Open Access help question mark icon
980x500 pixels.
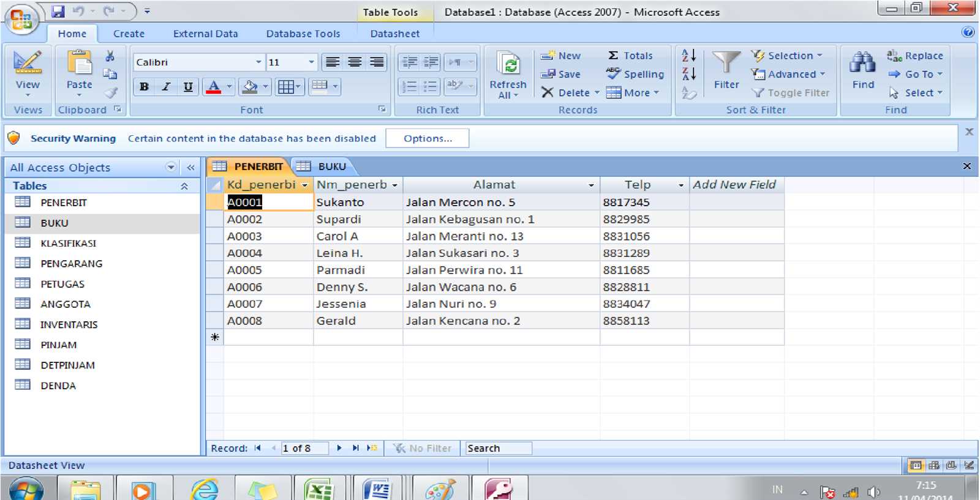968,32
